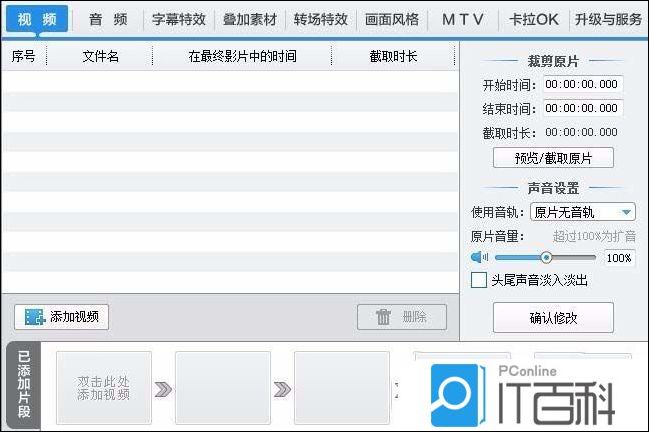Screen dimensions: 649x432
Task: Click the 文件名 column header
Action: [100, 56]
